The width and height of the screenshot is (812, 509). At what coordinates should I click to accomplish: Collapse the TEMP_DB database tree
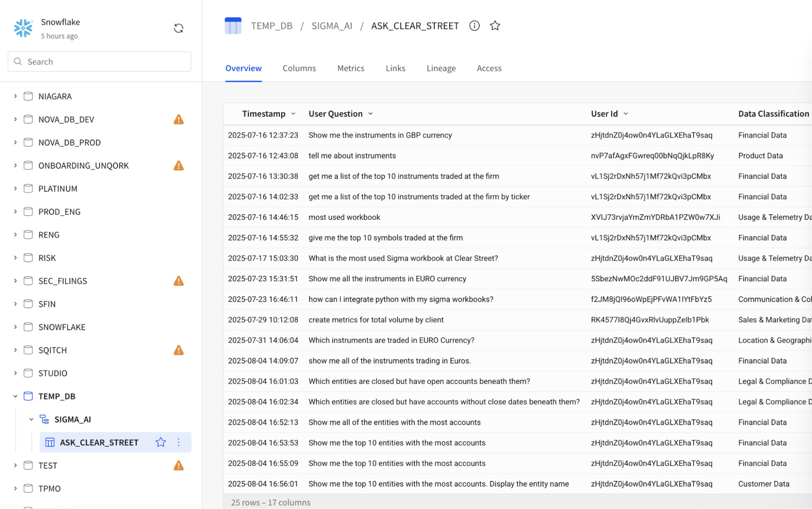[x=15, y=396]
